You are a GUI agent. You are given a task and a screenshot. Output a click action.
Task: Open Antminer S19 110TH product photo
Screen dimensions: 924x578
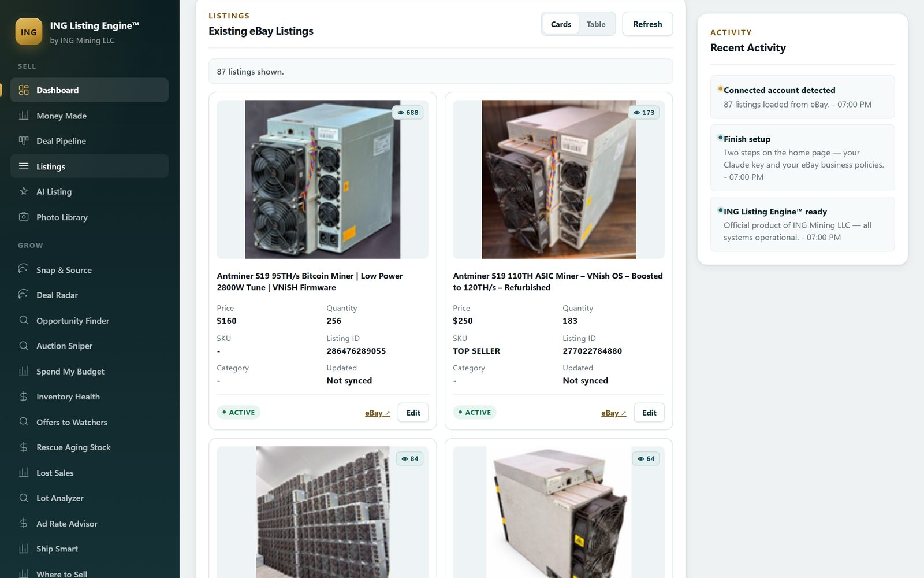point(558,179)
